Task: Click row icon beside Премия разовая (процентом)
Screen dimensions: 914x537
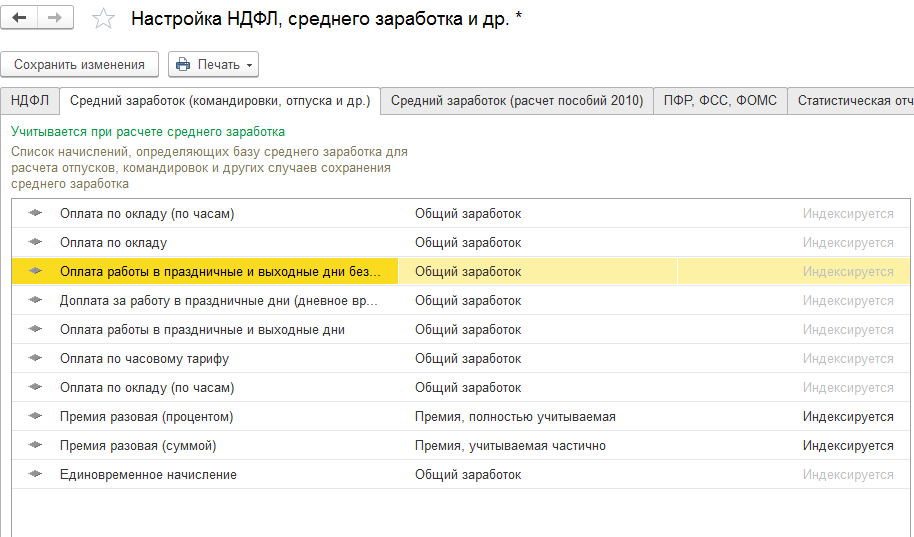Action: 37,417
